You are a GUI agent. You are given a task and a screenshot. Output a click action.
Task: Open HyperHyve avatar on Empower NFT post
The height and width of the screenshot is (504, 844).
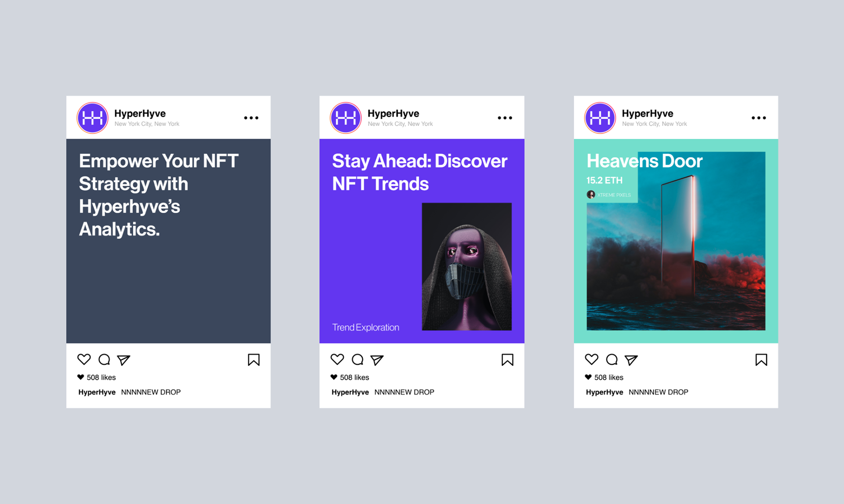92,118
